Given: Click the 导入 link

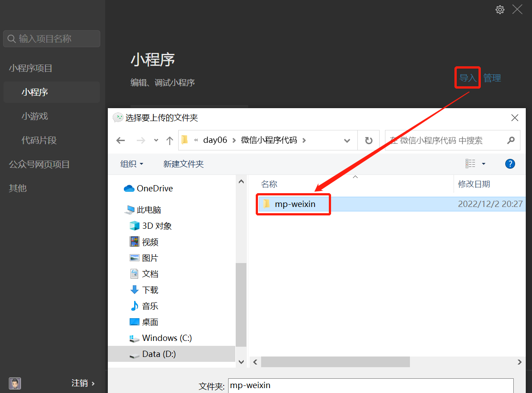Looking at the screenshot, I should pos(468,78).
